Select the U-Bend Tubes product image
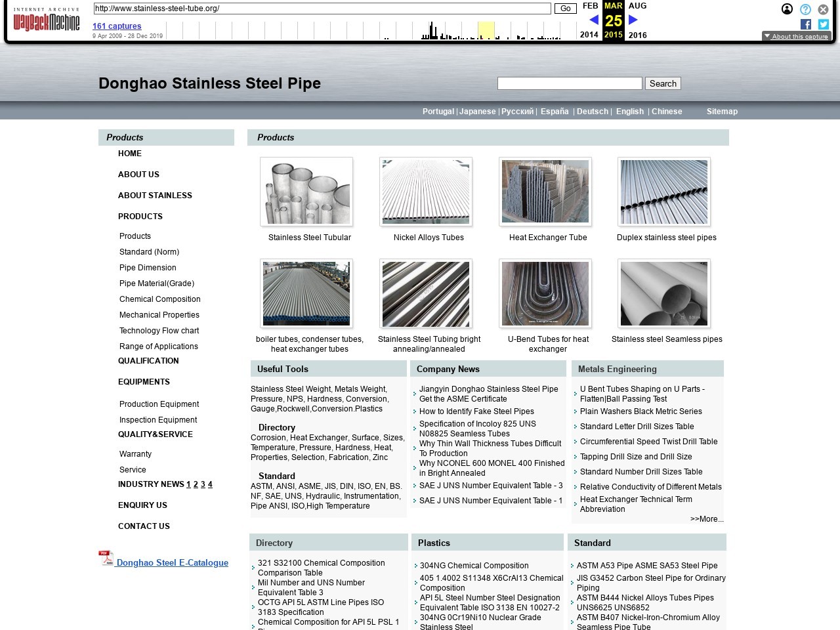The width and height of the screenshot is (840, 630). pyautogui.click(x=545, y=293)
